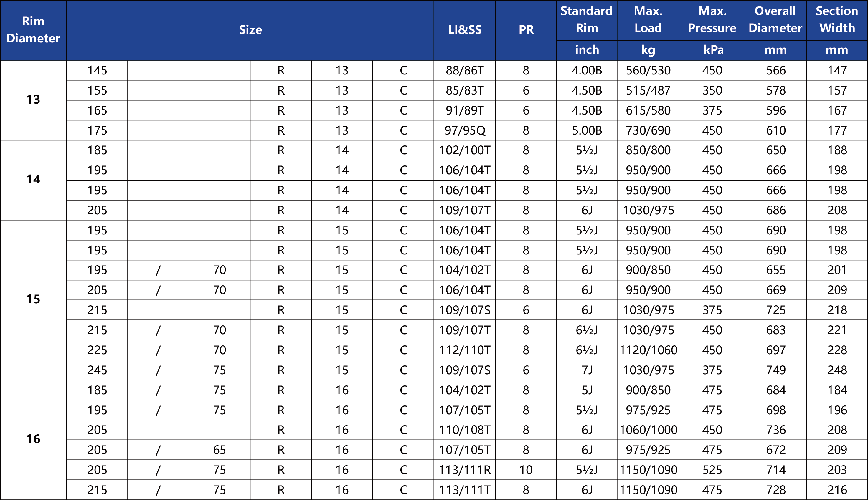Select the '725' overall diameter cell
The image size is (868, 500).
[x=775, y=310]
